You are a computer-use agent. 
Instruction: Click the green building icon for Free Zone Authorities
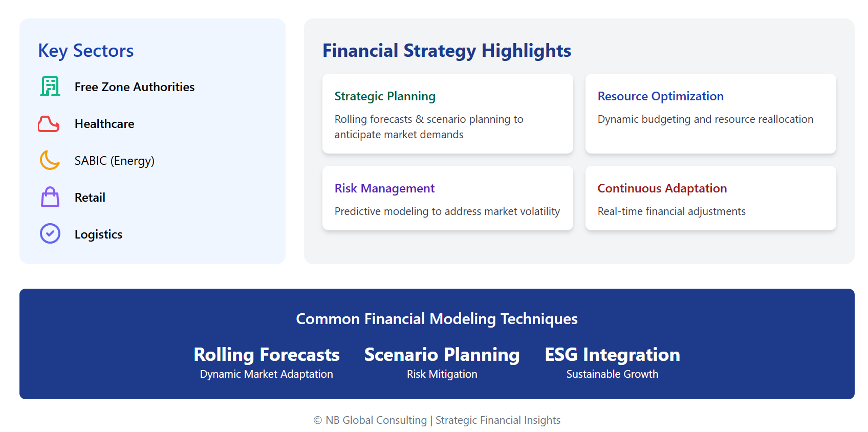[x=50, y=87]
